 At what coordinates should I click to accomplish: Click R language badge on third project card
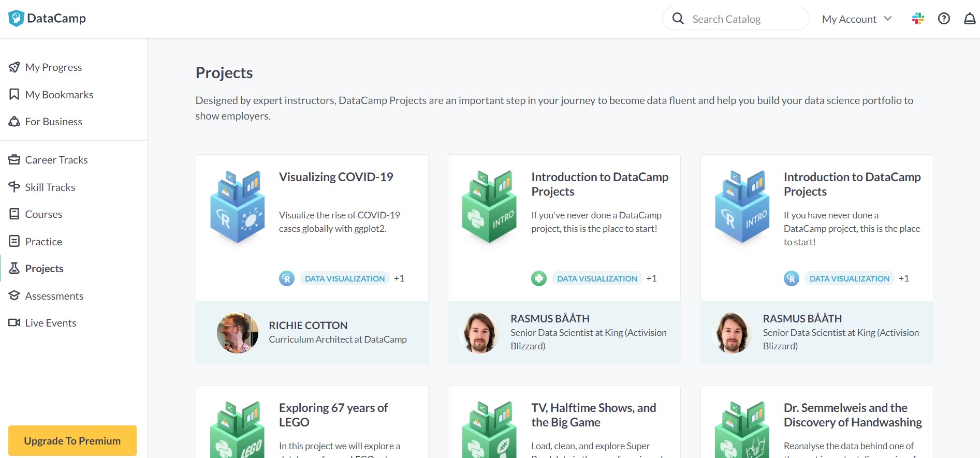pyautogui.click(x=792, y=278)
